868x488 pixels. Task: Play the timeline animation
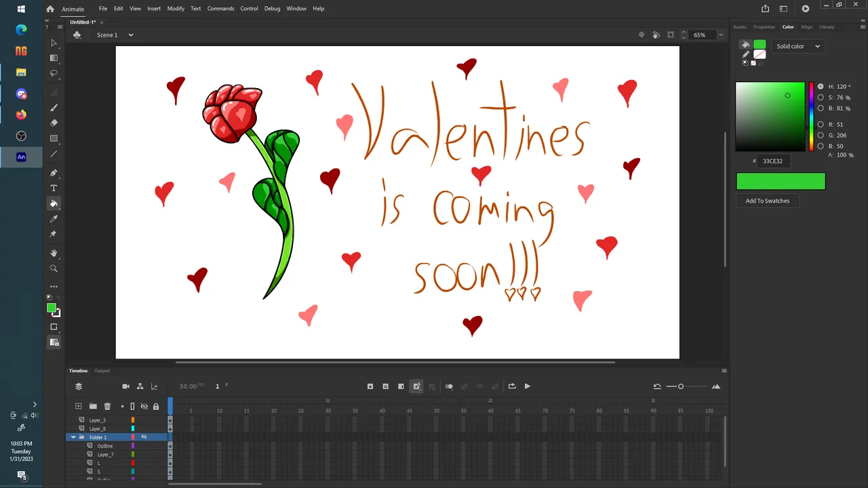tap(528, 386)
